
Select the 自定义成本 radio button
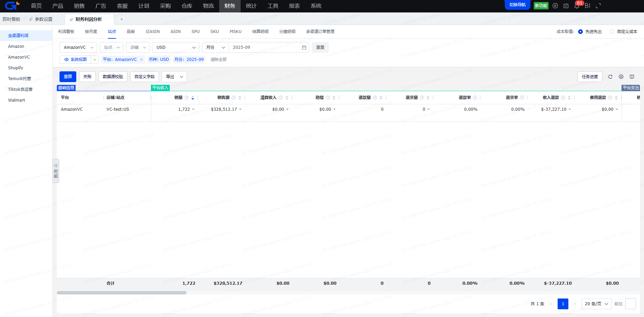point(612,32)
